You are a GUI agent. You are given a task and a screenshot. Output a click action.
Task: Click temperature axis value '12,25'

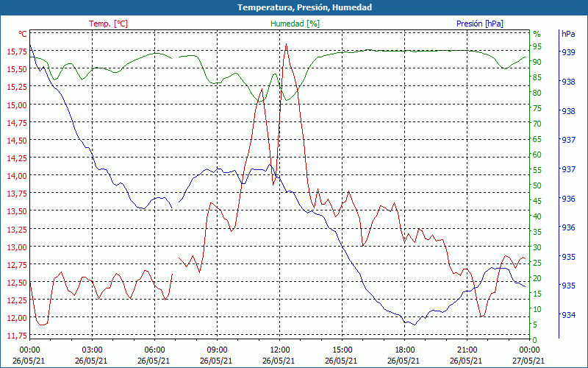pos(17,300)
